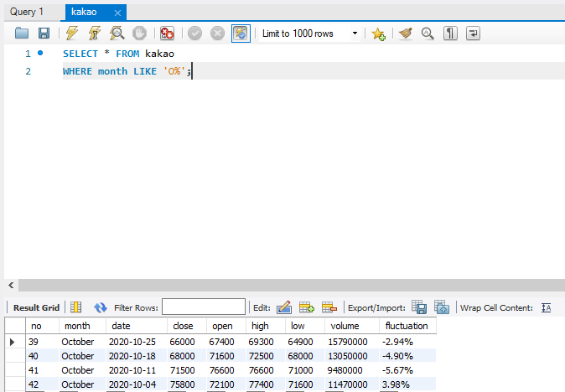The width and height of the screenshot is (565, 392).
Task: Select Result Grid label
Action: coord(36,307)
